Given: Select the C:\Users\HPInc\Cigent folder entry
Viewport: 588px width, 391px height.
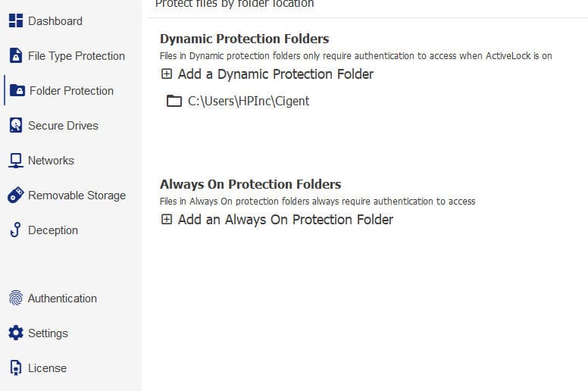Looking at the screenshot, I should point(238,101).
